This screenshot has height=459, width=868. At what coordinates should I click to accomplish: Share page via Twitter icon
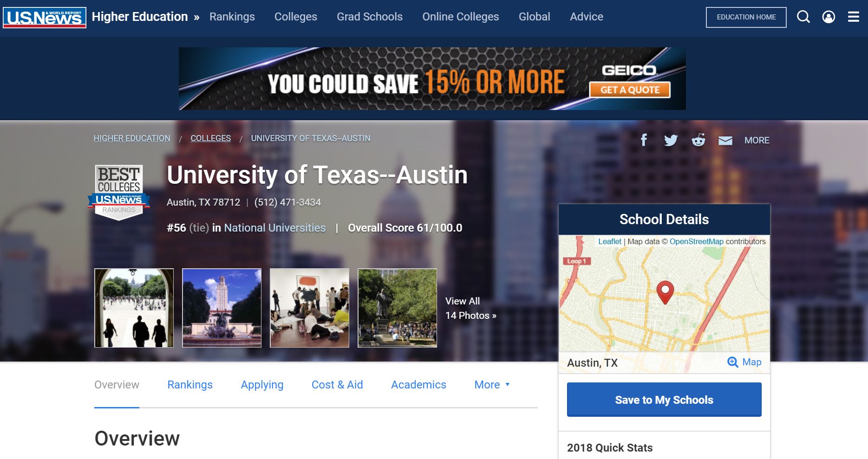(x=671, y=140)
